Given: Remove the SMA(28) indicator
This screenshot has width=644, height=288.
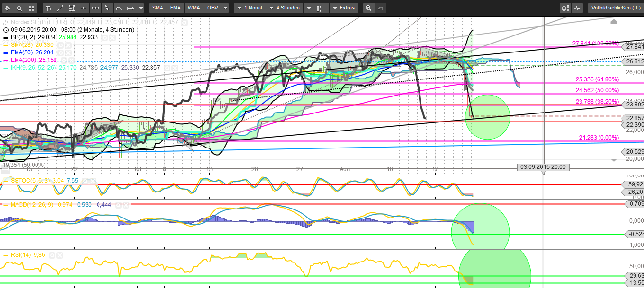Looking at the screenshot, I should tap(69, 45).
